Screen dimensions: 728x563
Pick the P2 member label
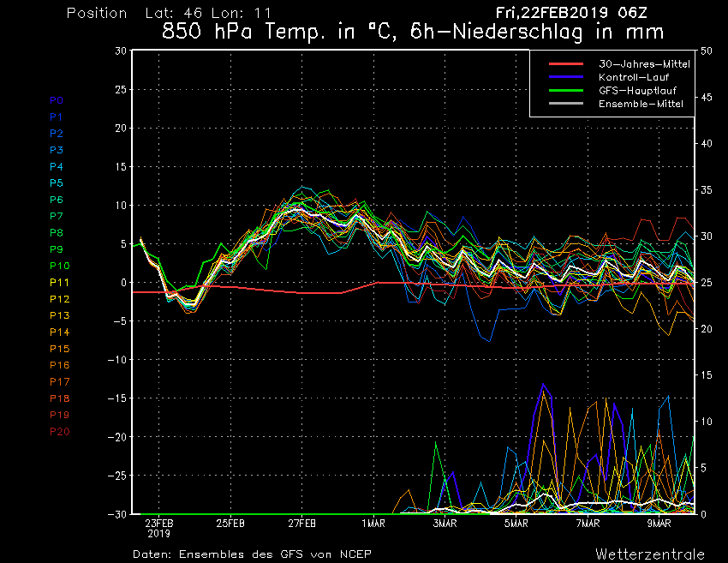tap(57, 134)
